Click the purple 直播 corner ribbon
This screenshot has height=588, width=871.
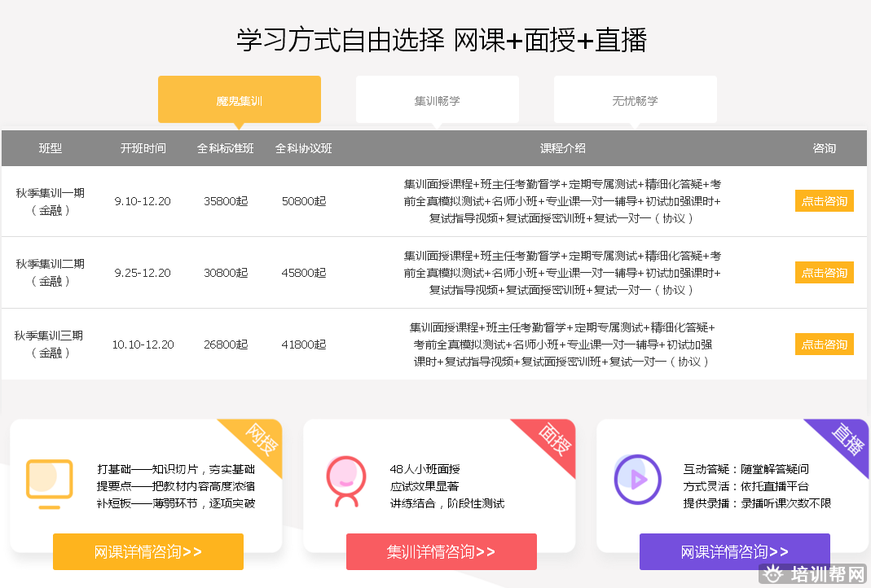(x=847, y=439)
